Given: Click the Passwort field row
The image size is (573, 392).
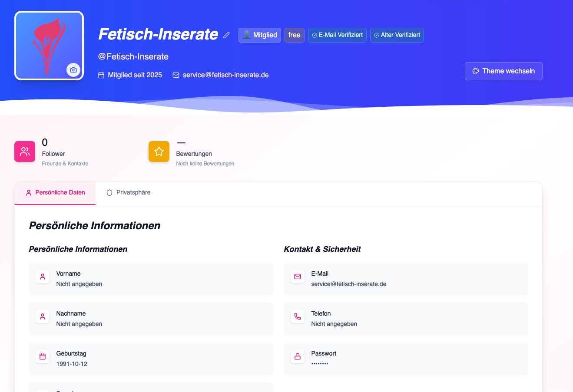Looking at the screenshot, I should [406, 359].
